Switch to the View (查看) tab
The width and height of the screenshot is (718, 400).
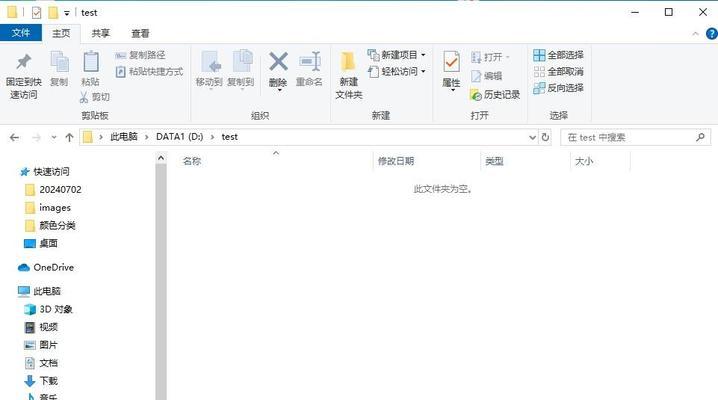(x=140, y=33)
